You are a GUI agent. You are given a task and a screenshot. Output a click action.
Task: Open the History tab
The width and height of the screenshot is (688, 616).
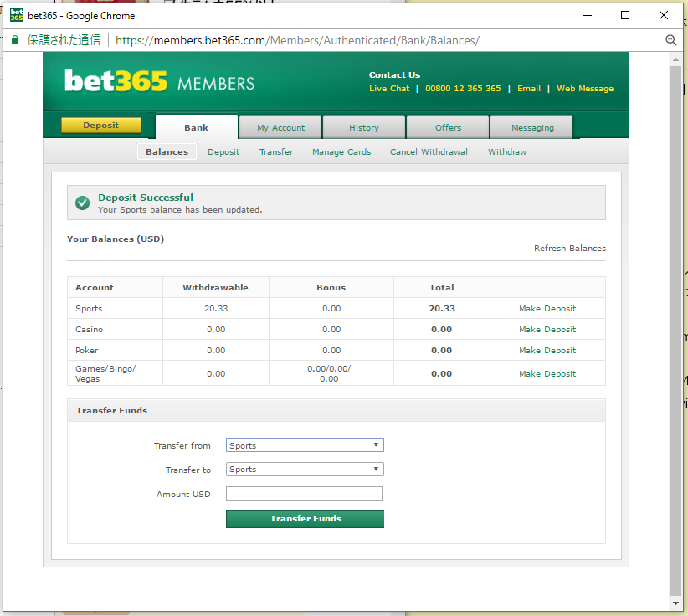364,128
